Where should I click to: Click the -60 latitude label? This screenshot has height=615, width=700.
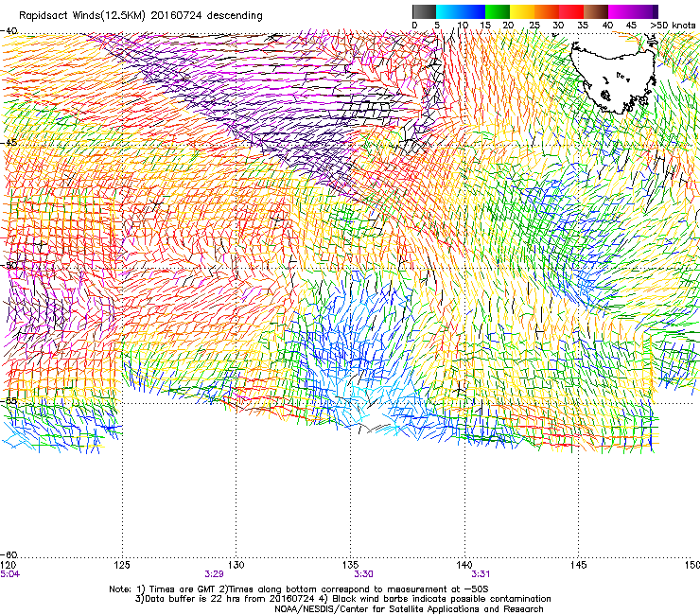[9, 554]
